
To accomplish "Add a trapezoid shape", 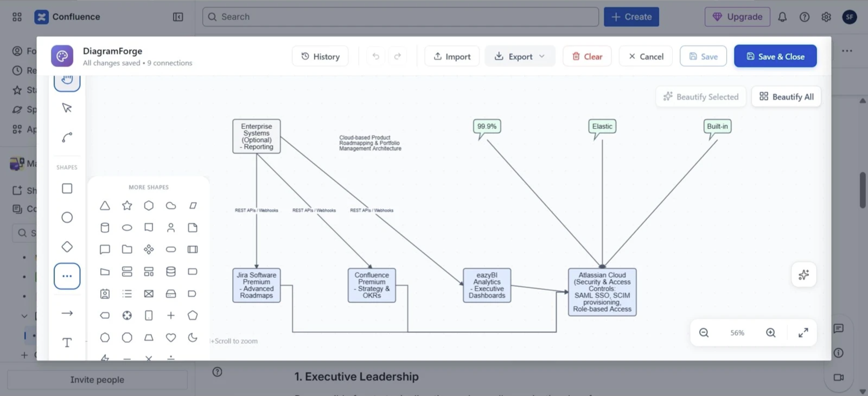I will pos(149,337).
